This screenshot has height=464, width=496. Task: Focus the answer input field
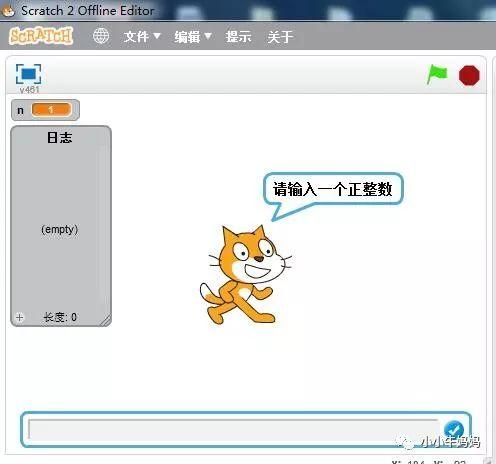(233, 429)
